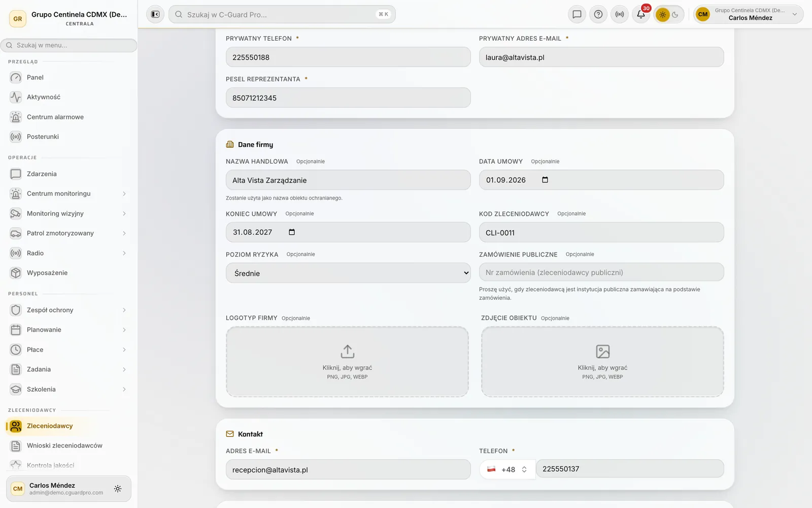Open notifications bell with 30 badge
The width and height of the screenshot is (812, 508).
click(x=641, y=14)
